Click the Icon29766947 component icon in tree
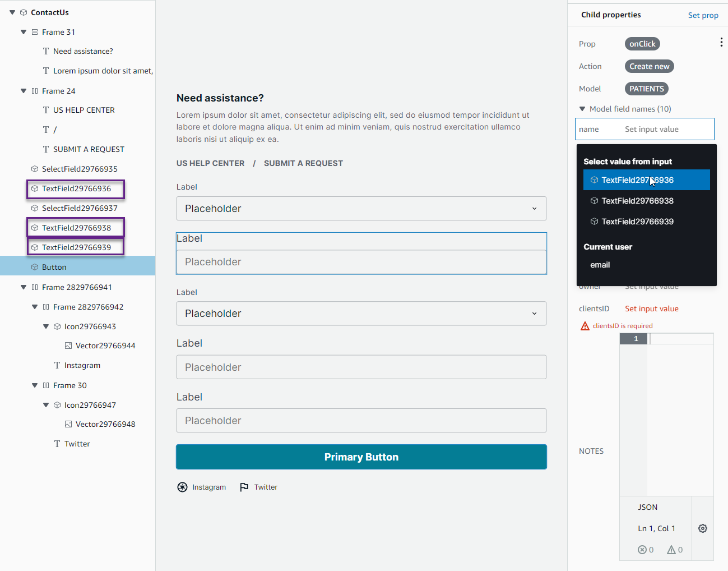Image resolution: width=728 pixels, height=571 pixels. (56, 404)
